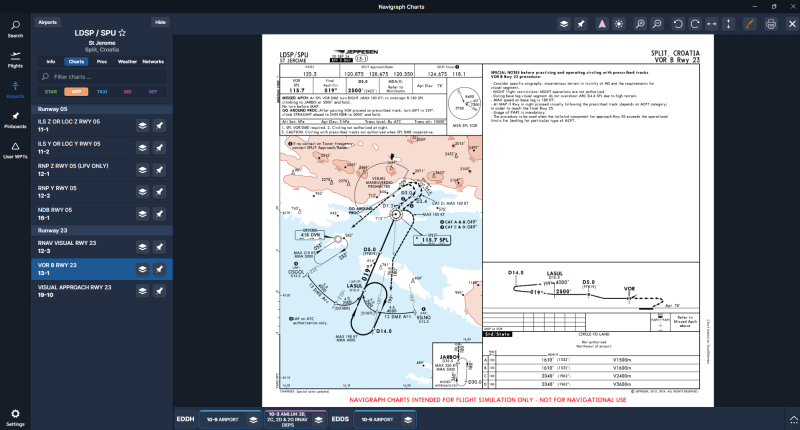This screenshot has width=800, height=430.
Task: Overlay RNP Z RWY 05 layers icon
Action: tap(142, 170)
